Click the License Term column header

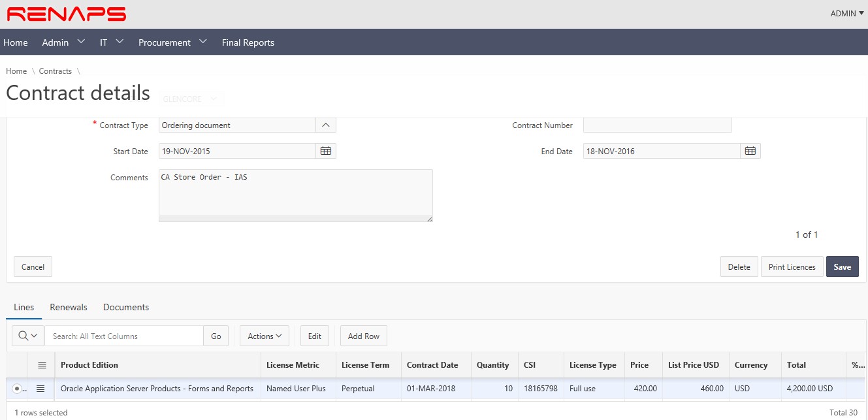[369, 365]
